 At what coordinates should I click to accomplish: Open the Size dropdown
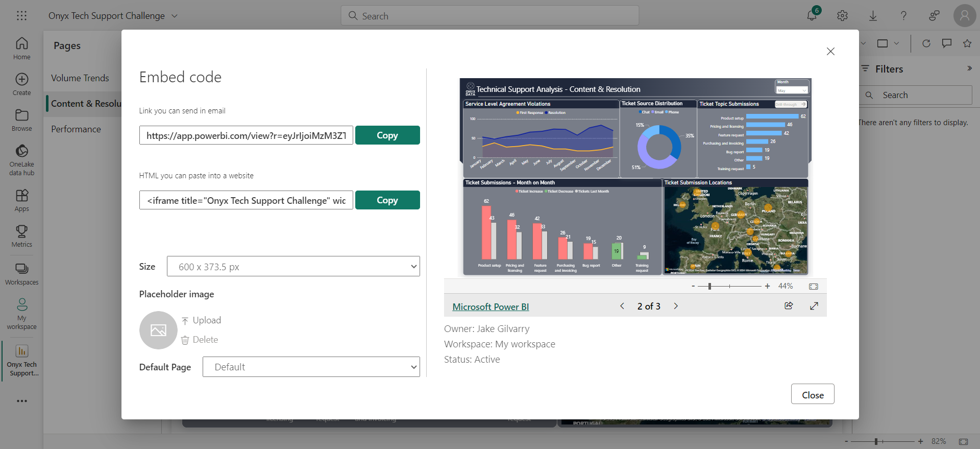tap(293, 266)
